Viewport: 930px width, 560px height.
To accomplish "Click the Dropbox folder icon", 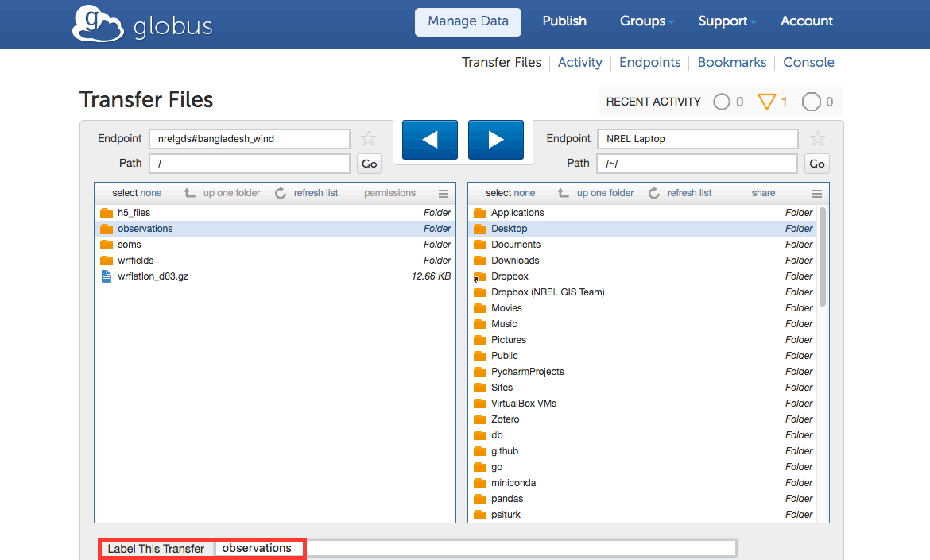I will click(480, 276).
